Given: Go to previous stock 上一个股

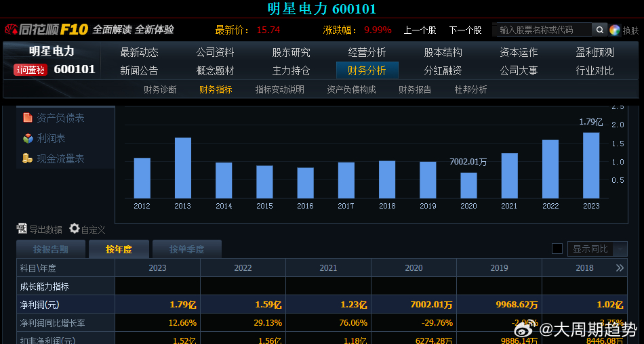Looking at the screenshot, I should pyautogui.click(x=420, y=30).
